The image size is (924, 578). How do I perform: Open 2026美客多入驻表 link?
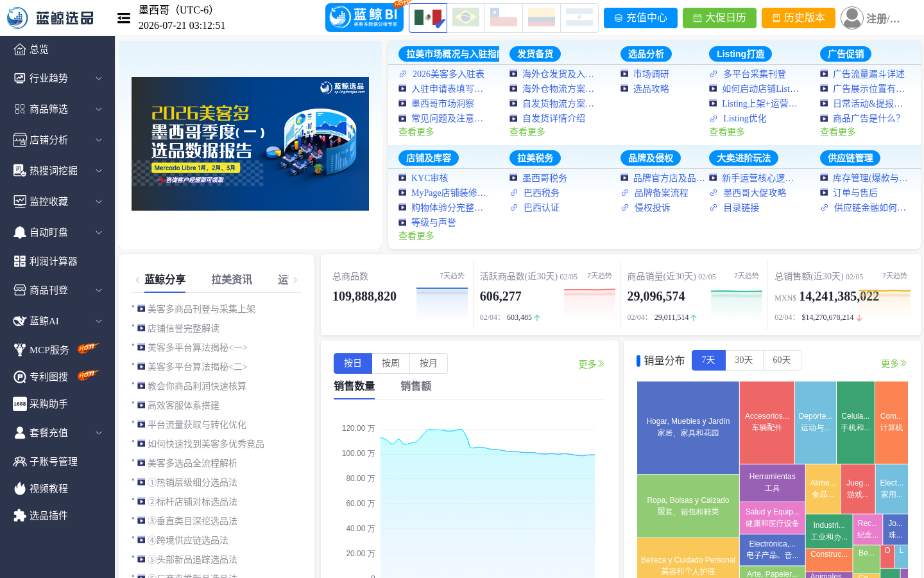pos(448,74)
